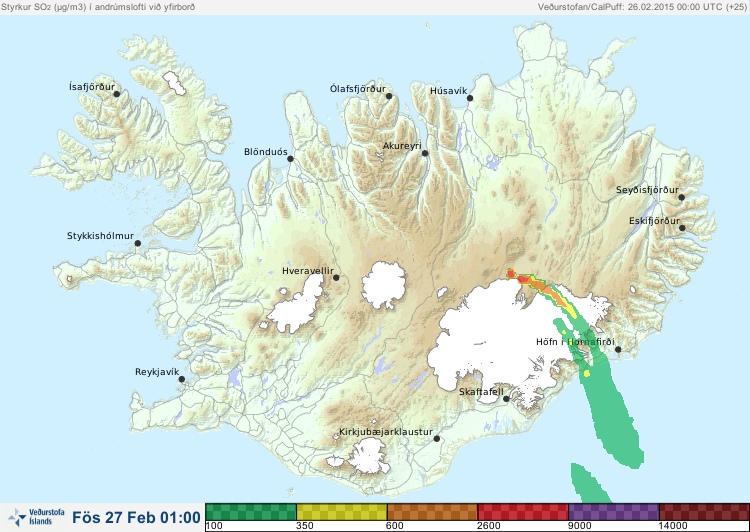
Task: Click the Reykjavík label
Action: pos(157,372)
